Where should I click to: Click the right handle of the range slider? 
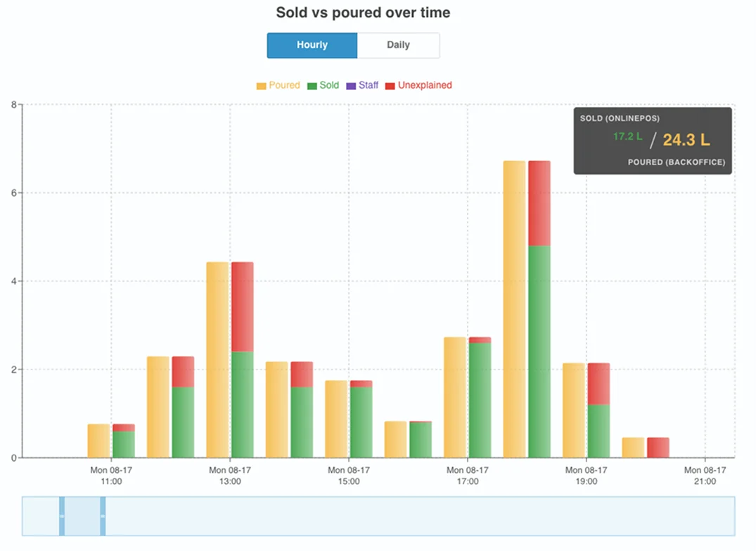pos(103,516)
